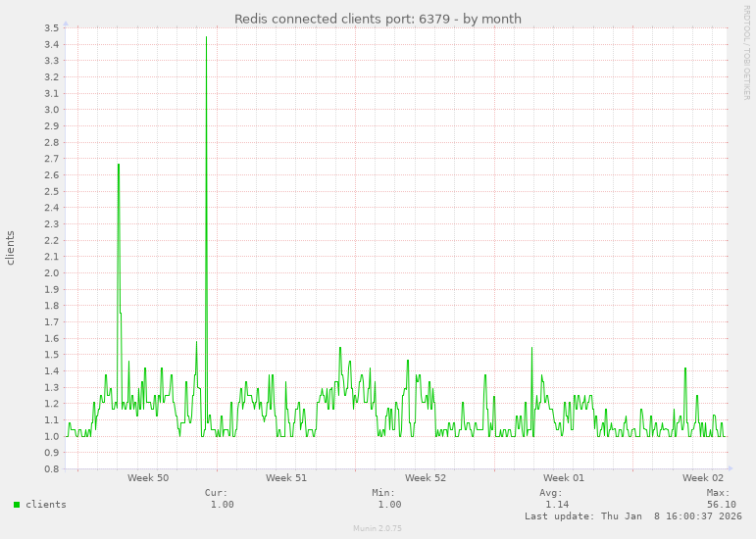756x539 pixels.
Task: Click the 3.5 y-axis tick label
Action: [x=51, y=28]
